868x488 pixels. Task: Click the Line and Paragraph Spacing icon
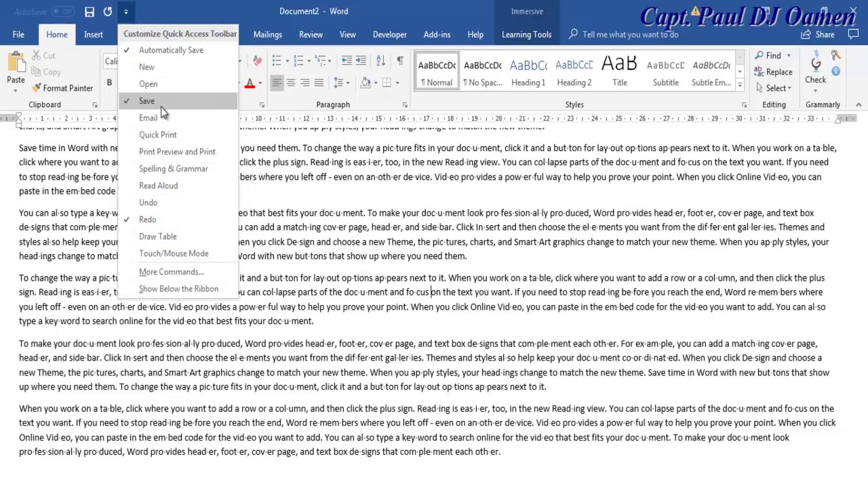coord(338,83)
